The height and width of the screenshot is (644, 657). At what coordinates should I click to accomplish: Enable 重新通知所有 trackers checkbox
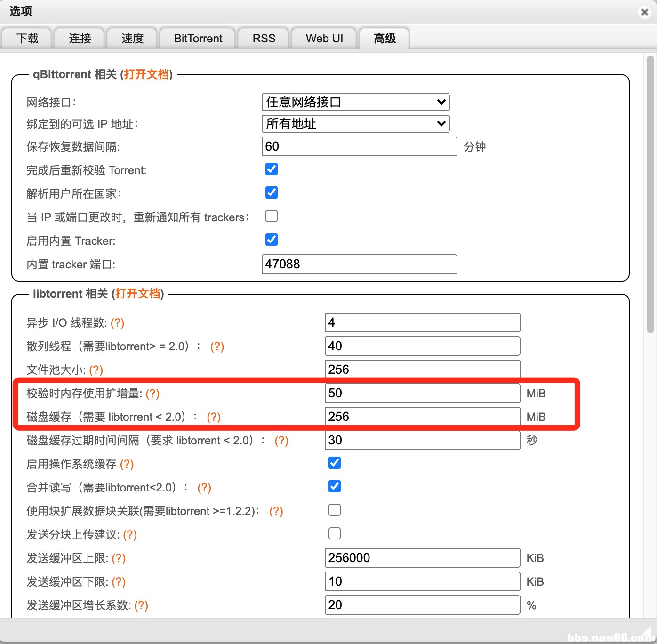(x=272, y=216)
